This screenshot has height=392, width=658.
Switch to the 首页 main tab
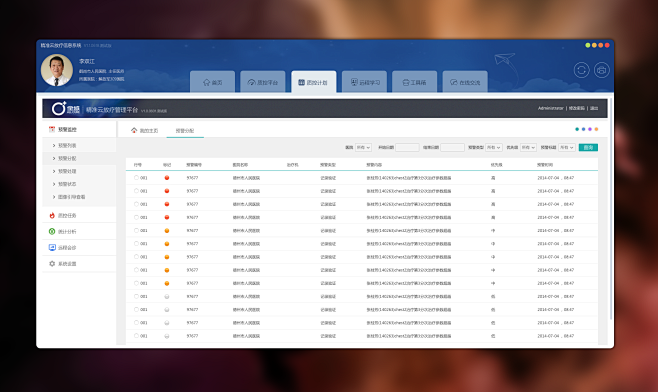(x=212, y=81)
